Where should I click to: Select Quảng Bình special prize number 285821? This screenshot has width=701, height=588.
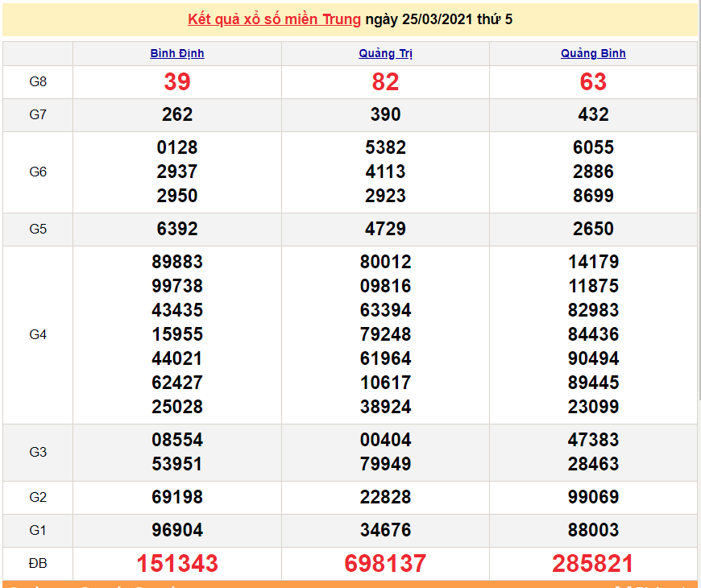[x=593, y=563]
